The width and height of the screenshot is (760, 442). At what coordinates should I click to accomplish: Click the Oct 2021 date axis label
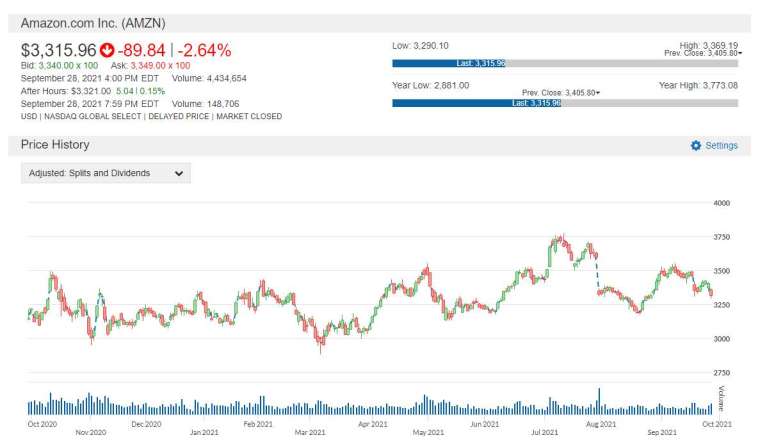pos(717,424)
